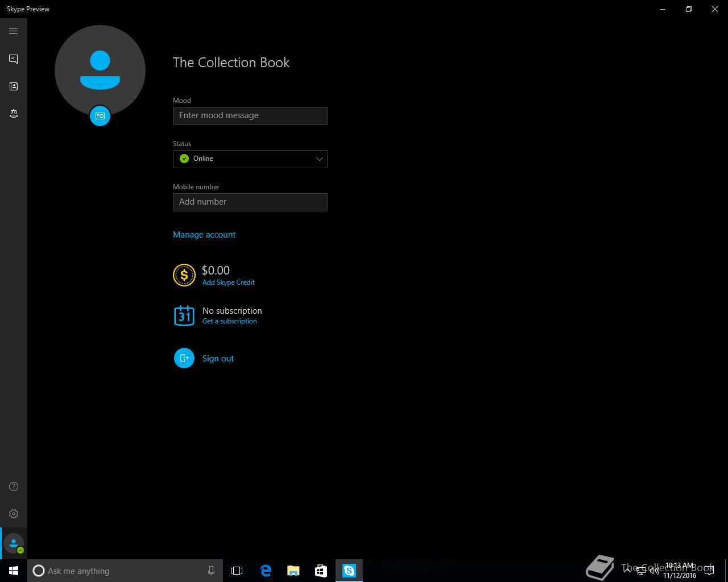Open the bots icon in sidebar
This screenshot has width=728, height=582.
(x=13, y=114)
